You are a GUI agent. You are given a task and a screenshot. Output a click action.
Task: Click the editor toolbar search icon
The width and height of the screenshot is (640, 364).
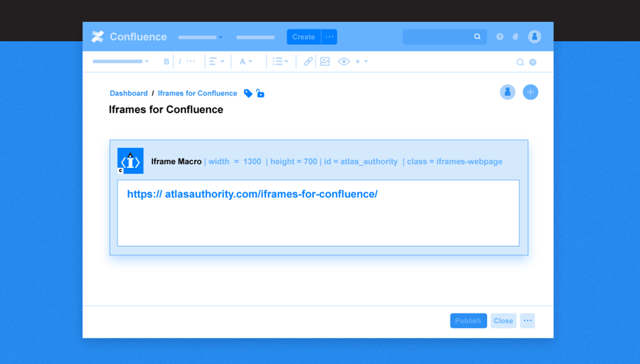click(520, 62)
